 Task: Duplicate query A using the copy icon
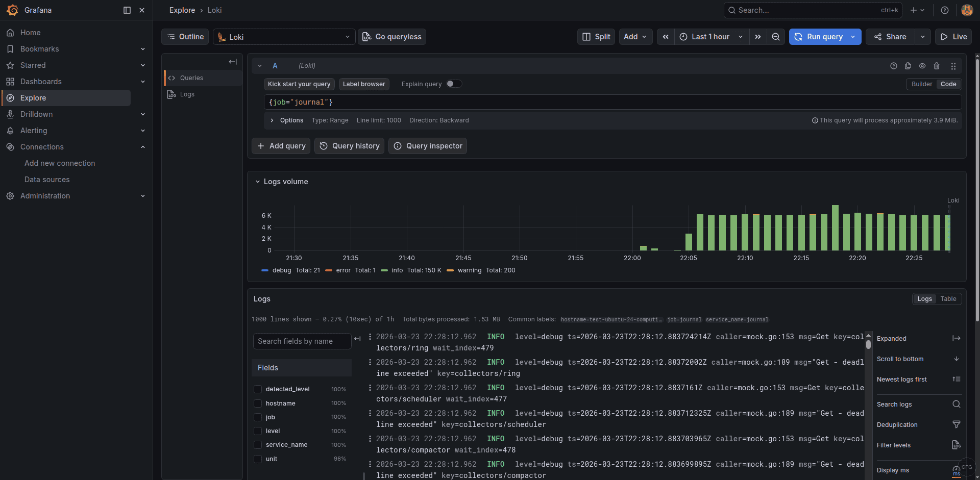click(x=908, y=66)
